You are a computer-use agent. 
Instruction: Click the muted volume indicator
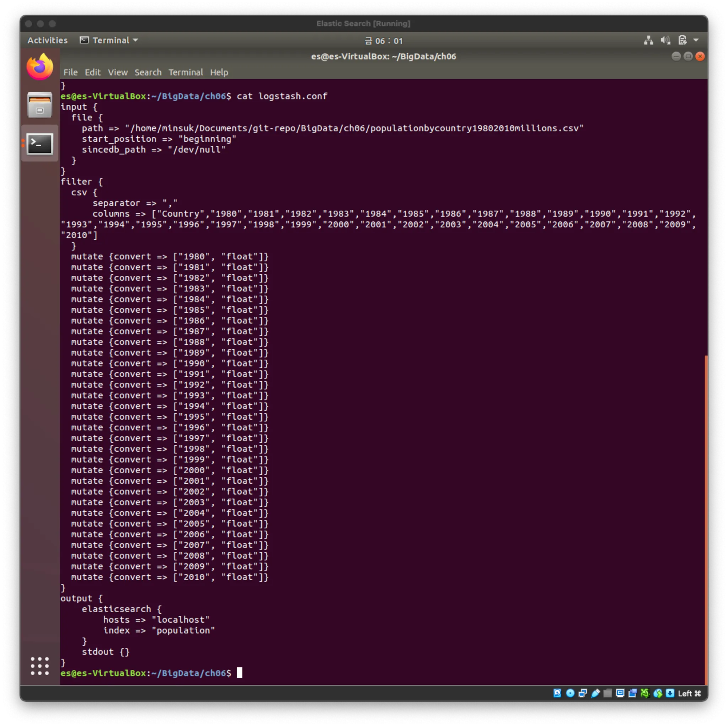coord(665,40)
